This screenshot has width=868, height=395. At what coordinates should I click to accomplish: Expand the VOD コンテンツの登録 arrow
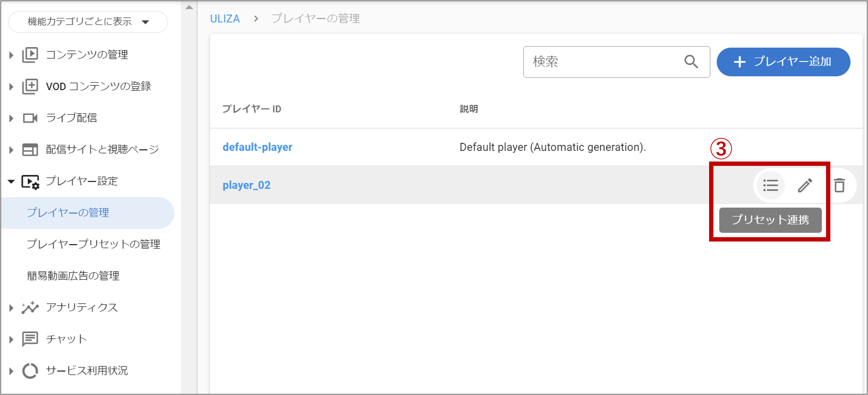tap(11, 86)
